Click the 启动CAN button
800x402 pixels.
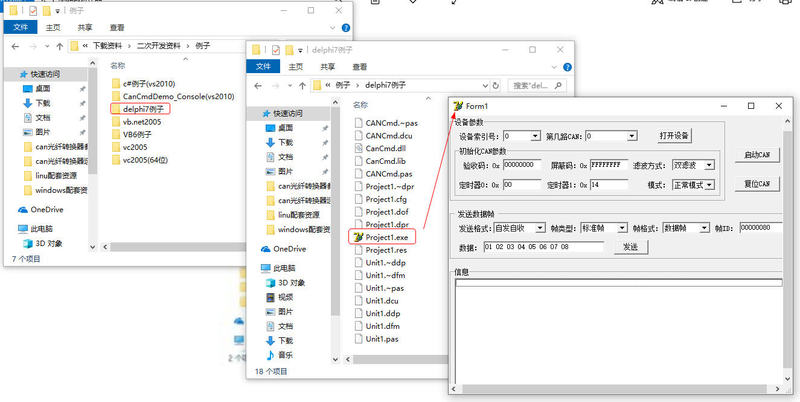(757, 155)
